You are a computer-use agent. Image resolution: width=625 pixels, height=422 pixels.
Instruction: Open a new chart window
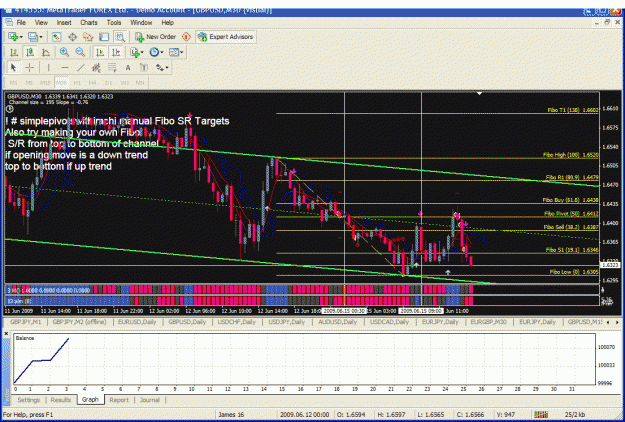pos(13,37)
